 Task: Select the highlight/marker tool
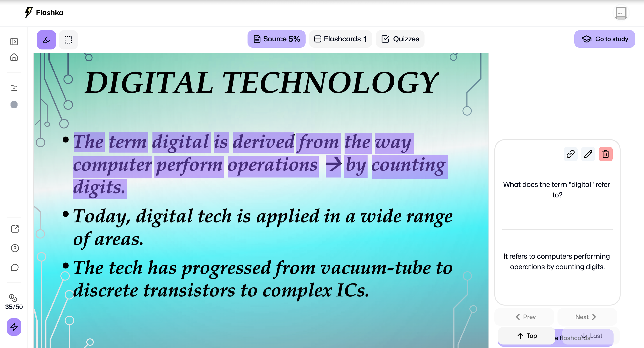click(47, 39)
